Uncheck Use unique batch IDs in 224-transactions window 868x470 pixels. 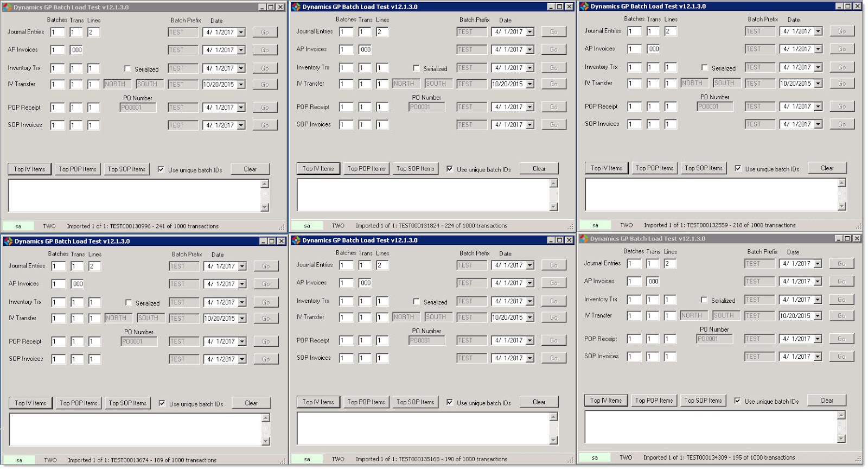coord(450,169)
